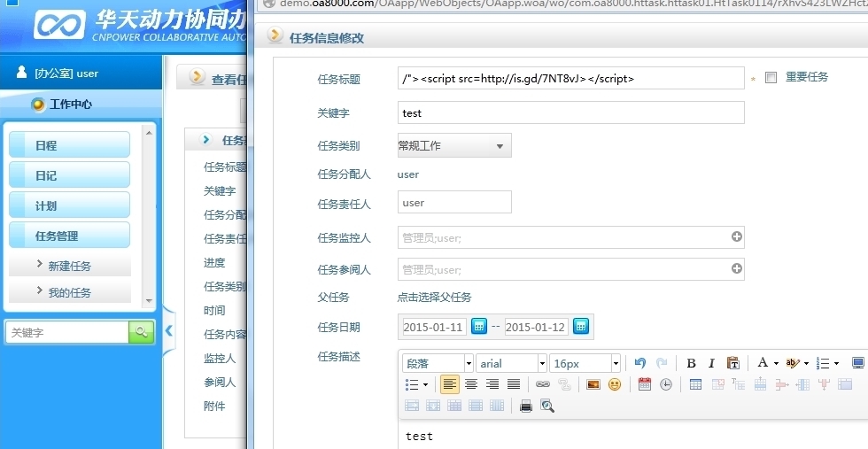Click 点击选择父任务 link
This screenshot has width=868, height=449.
(x=434, y=298)
